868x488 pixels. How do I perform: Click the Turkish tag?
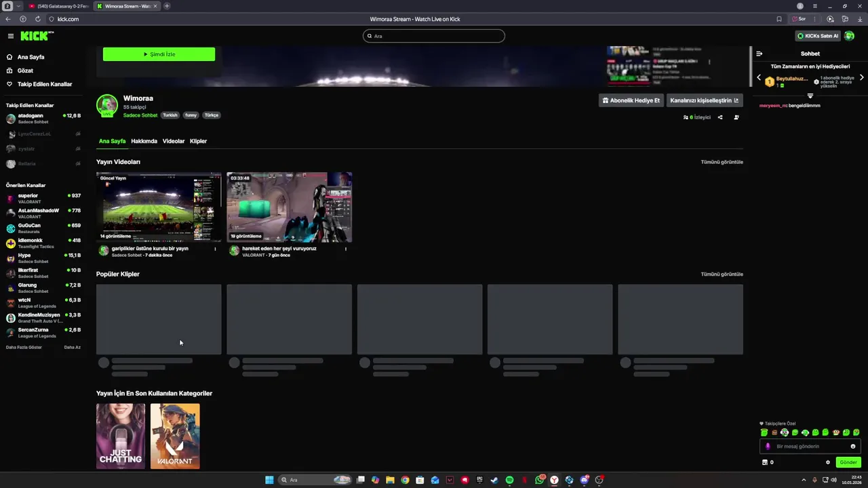tap(170, 115)
